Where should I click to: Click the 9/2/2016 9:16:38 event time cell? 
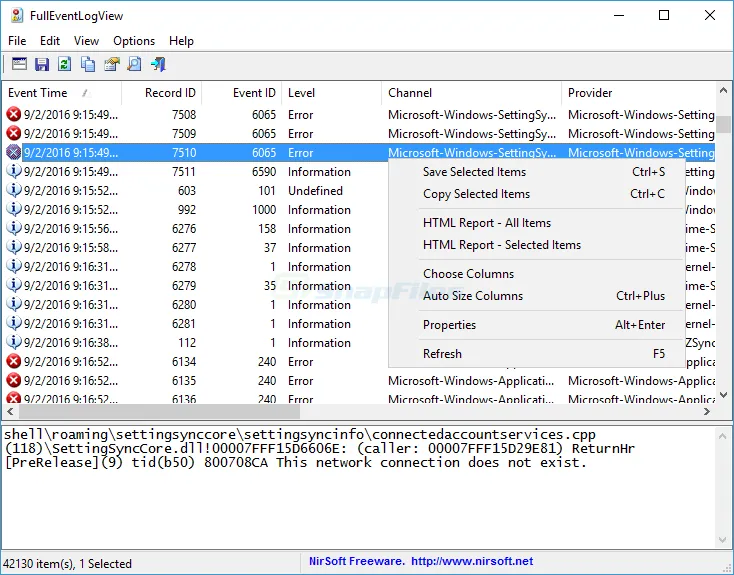point(71,343)
